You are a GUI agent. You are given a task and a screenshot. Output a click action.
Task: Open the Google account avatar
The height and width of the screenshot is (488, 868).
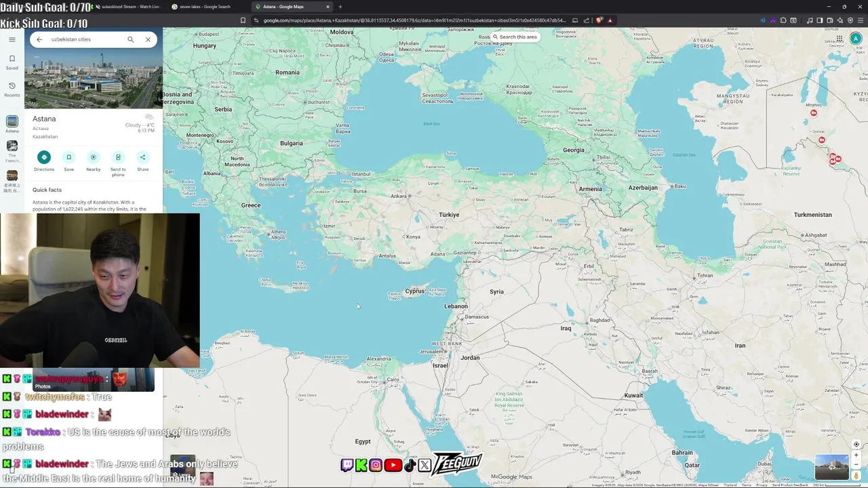coord(856,39)
